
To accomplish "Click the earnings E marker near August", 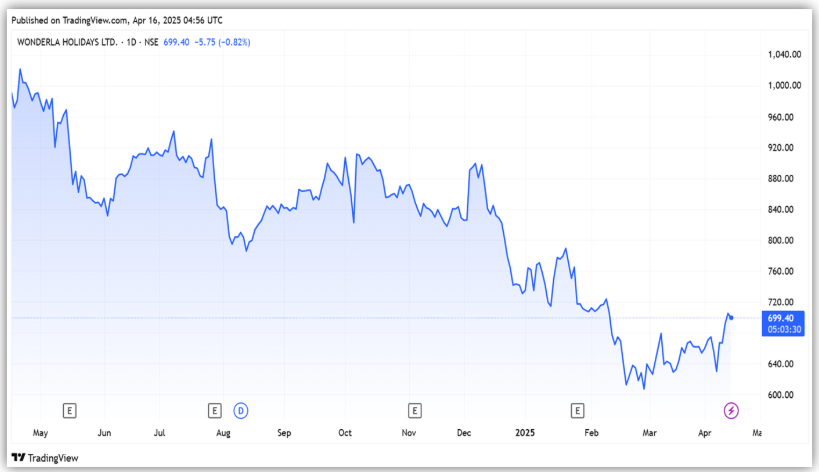I will 214,410.
